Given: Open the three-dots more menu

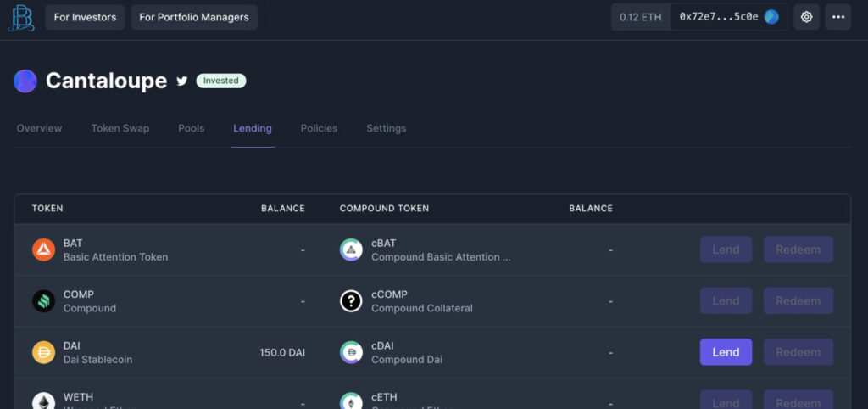Looking at the screenshot, I should click(x=838, y=17).
